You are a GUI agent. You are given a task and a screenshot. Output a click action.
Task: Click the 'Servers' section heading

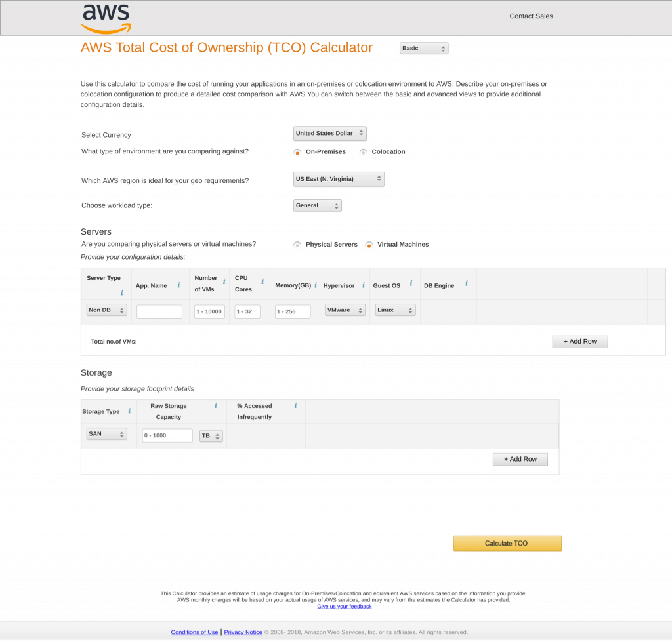point(96,232)
